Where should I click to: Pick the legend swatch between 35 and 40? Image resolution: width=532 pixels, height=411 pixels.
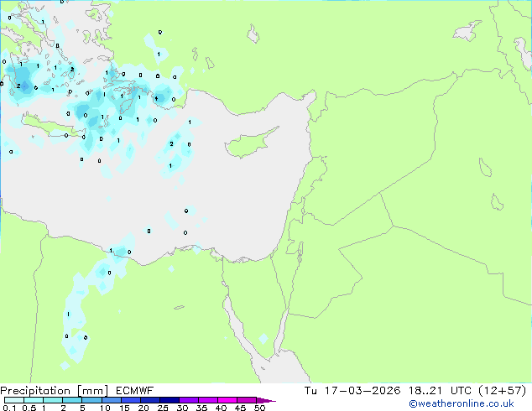point(208,400)
